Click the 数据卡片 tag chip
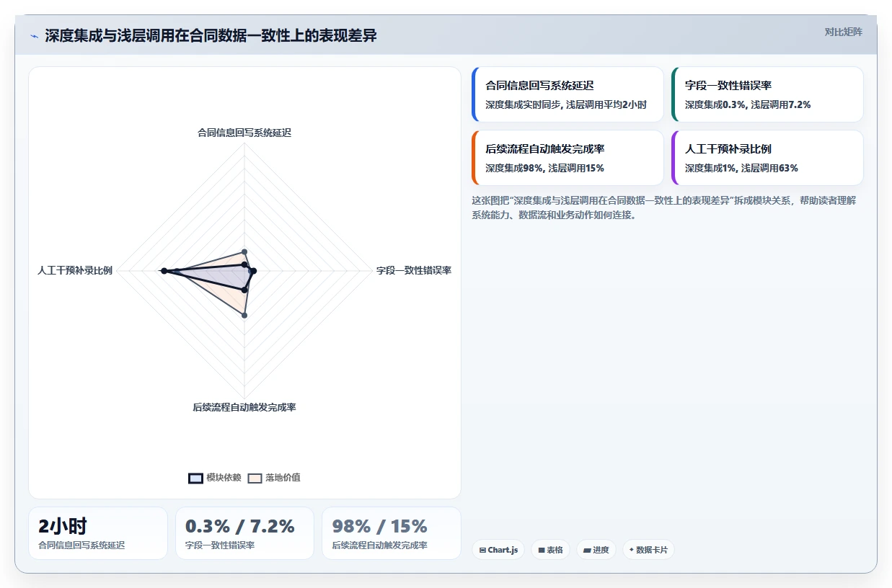This screenshot has width=892, height=588. [x=648, y=550]
